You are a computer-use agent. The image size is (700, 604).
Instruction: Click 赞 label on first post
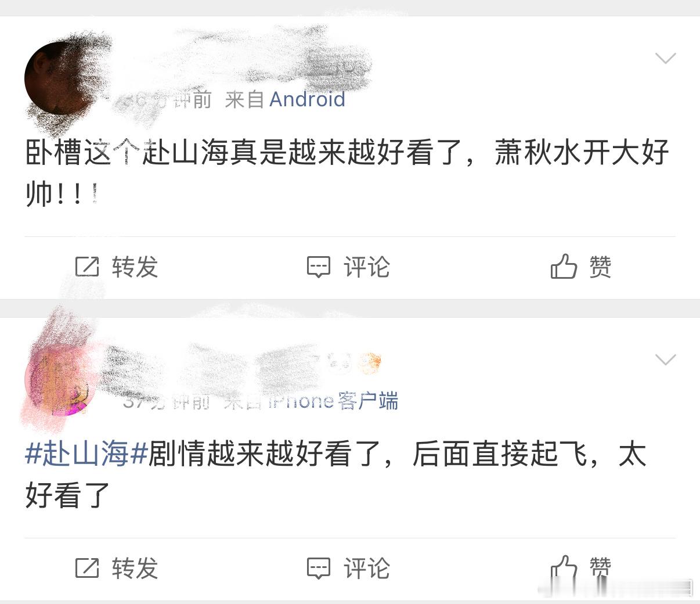[600, 267]
